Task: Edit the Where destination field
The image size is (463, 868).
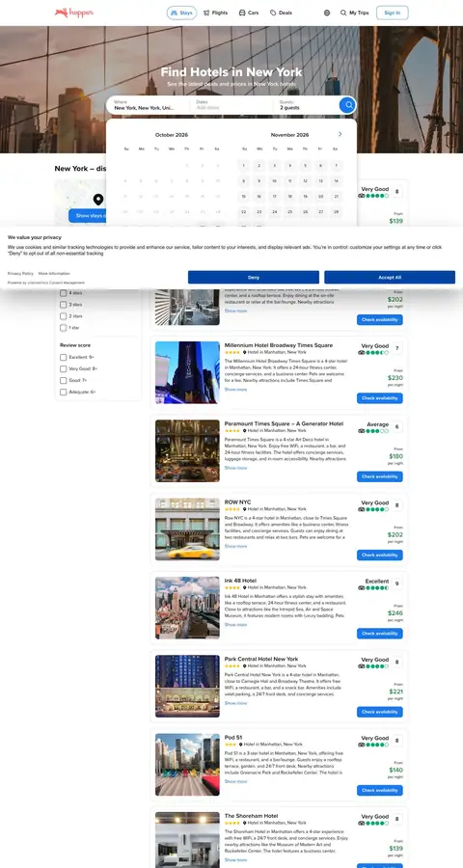Action: (149, 105)
